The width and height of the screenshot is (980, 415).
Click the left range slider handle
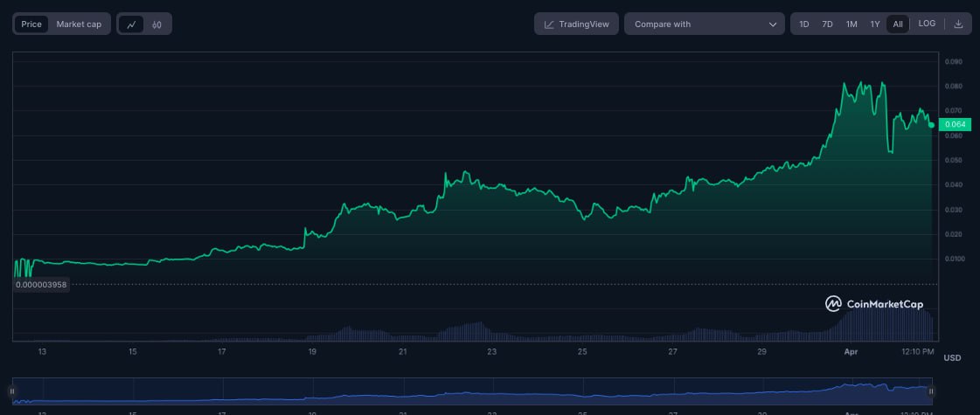click(x=12, y=391)
